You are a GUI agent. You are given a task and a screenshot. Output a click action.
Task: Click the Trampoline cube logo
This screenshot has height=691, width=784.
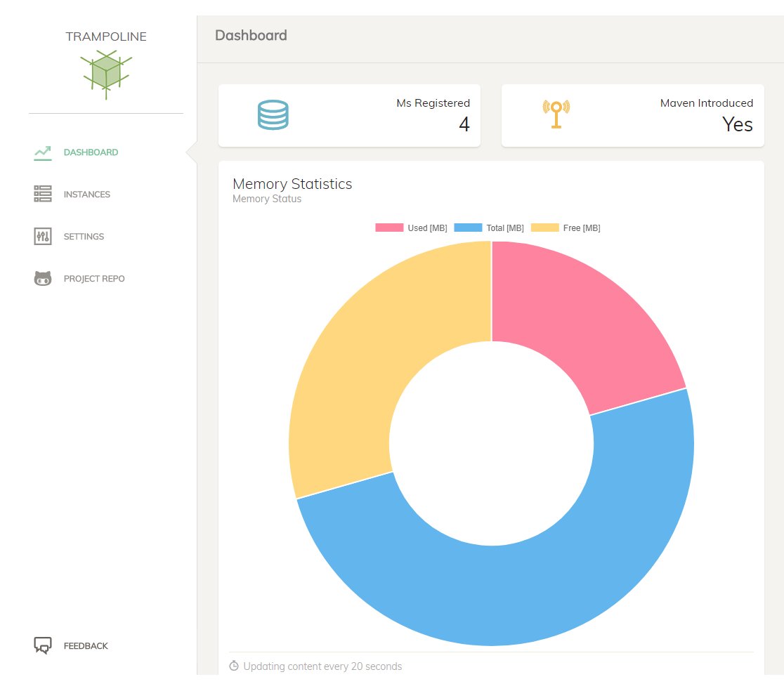[106, 74]
